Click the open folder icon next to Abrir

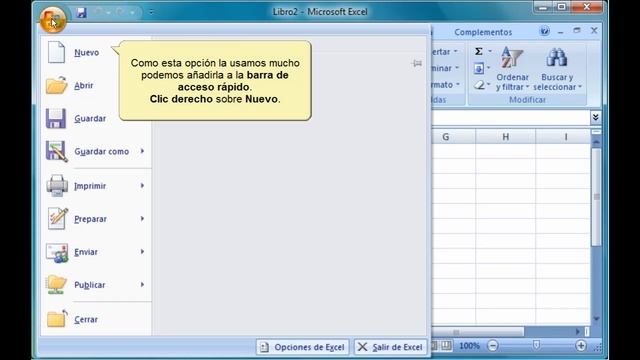point(56,85)
